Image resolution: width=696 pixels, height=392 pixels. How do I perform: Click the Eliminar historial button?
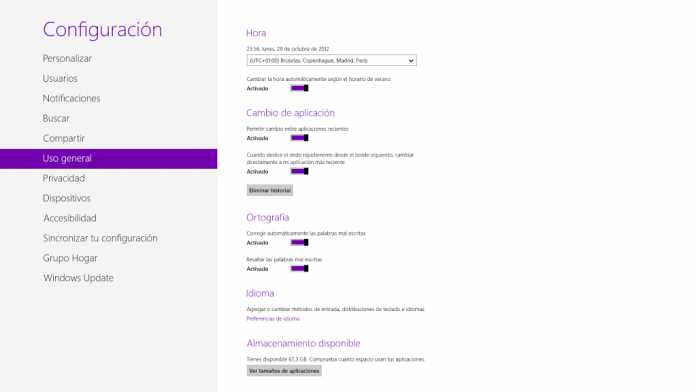click(x=270, y=190)
